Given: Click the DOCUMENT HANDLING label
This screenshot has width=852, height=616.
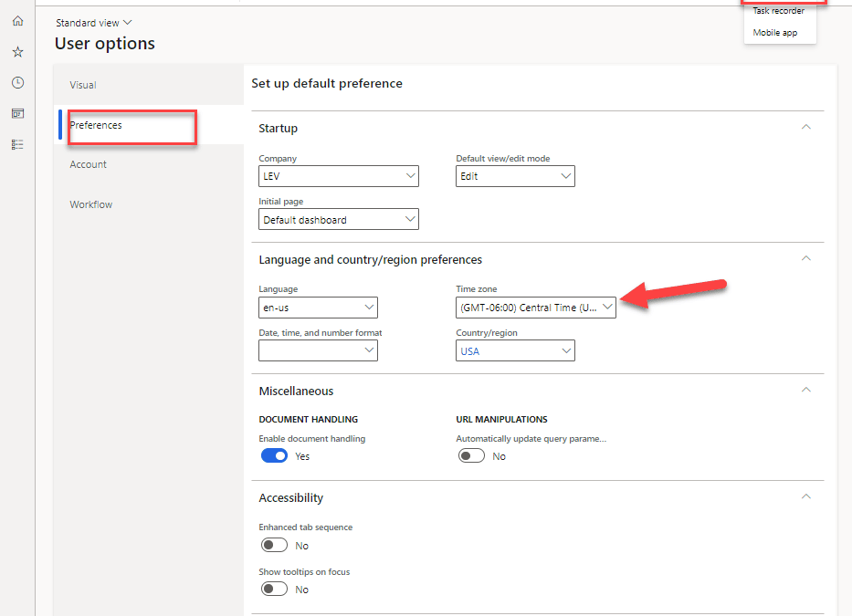Looking at the screenshot, I should (x=308, y=420).
